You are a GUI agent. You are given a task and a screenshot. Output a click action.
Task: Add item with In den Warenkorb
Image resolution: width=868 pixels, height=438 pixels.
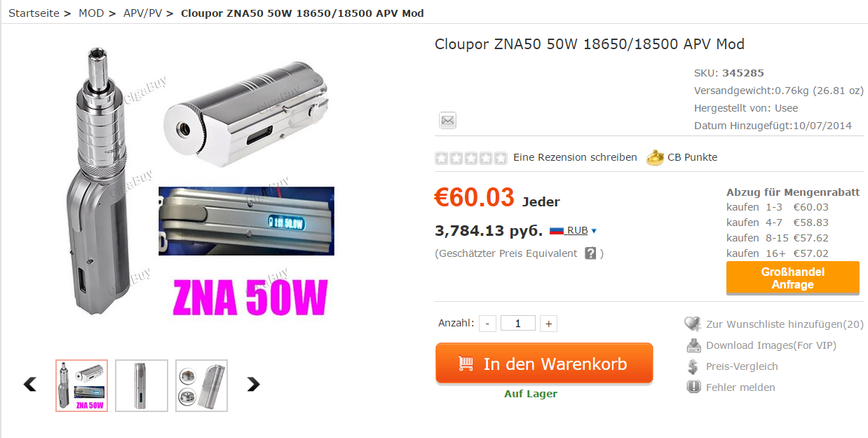pyautogui.click(x=544, y=364)
